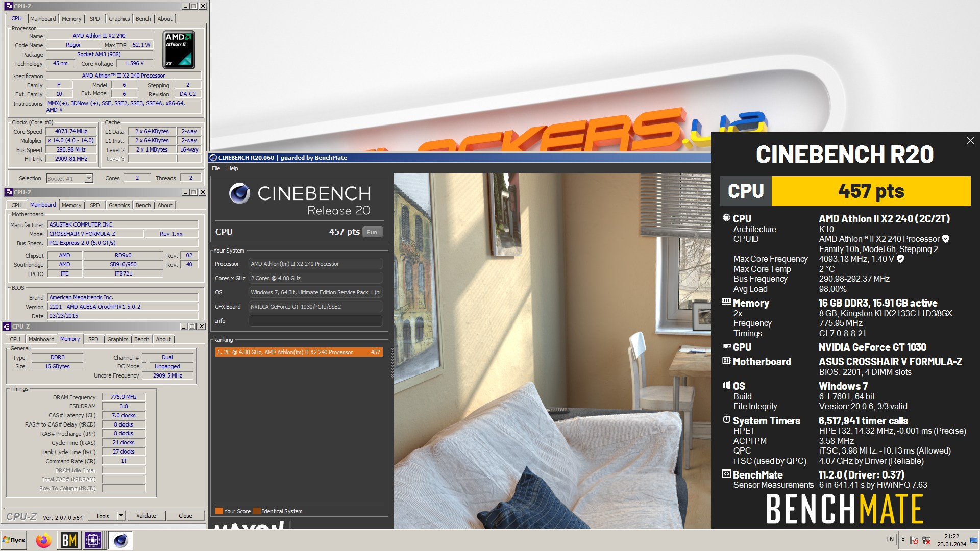This screenshot has width=980, height=551.
Task: Click the CPU-Z Validate button
Action: click(146, 516)
